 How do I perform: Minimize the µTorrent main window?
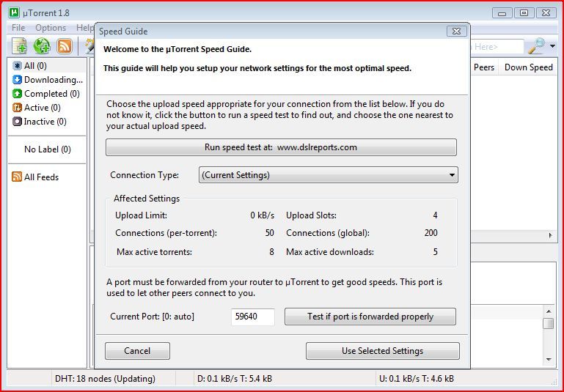502,13
